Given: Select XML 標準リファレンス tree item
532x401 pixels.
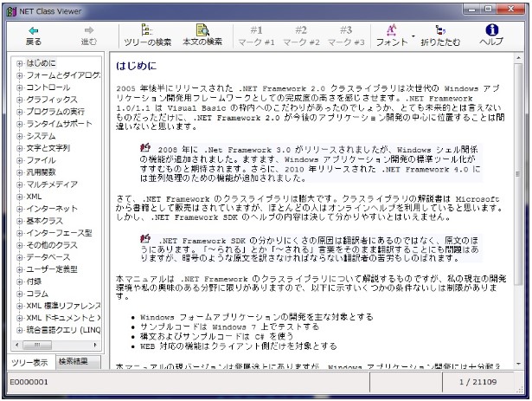Looking at the screenshot, I should pos(63,306).
